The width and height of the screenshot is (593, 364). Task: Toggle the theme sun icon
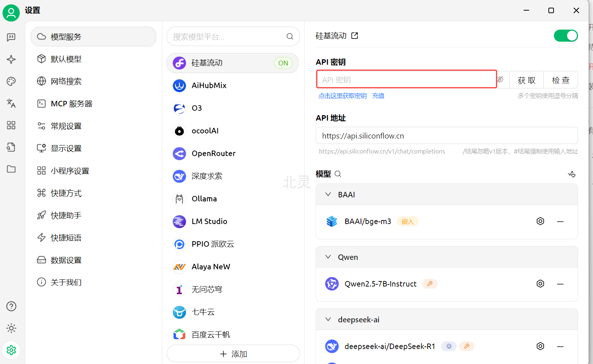tap(11, 328)
